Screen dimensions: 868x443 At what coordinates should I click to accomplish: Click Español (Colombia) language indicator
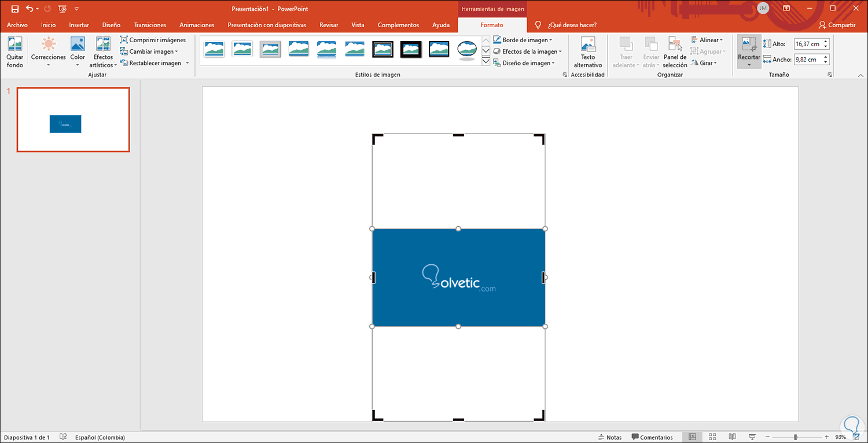[100, 437]
